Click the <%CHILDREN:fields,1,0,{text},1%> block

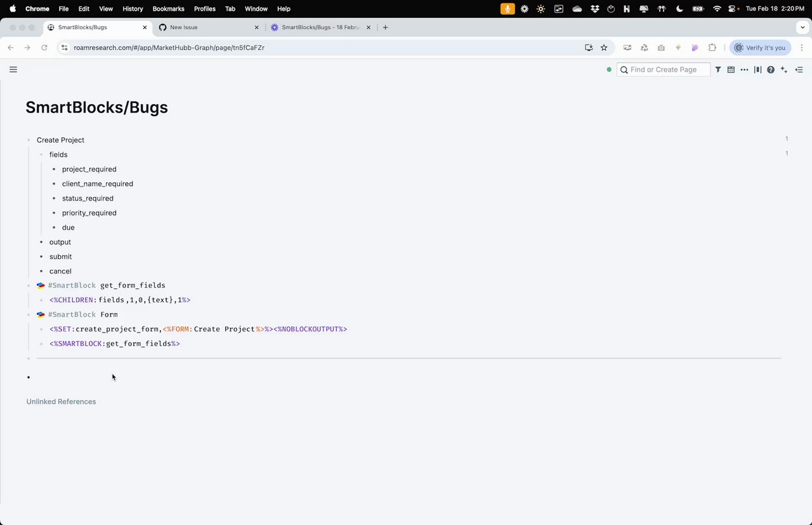tap(120, 300)
